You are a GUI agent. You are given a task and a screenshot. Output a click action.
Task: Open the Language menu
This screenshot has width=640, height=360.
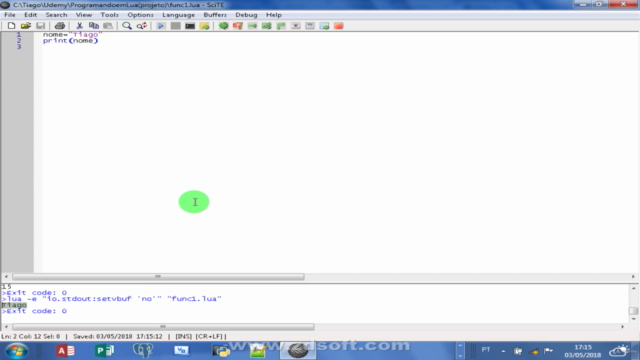click(x=178, y=15)
